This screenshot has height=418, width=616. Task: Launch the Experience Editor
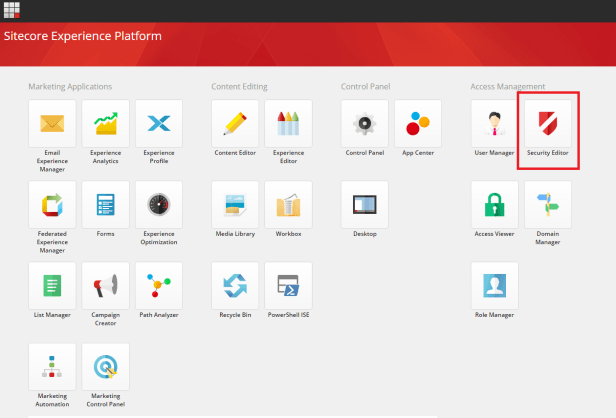click(288, 124)
